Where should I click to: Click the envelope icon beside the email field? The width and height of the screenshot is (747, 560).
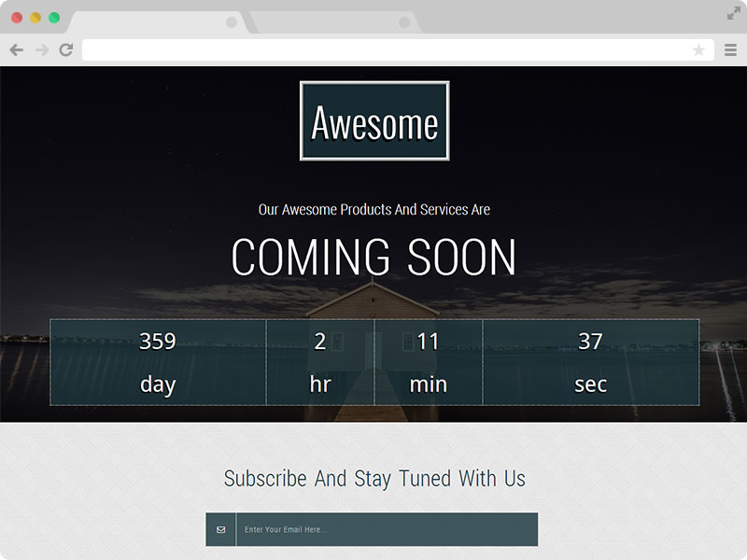pyautogui.click(x=219, y=529)
